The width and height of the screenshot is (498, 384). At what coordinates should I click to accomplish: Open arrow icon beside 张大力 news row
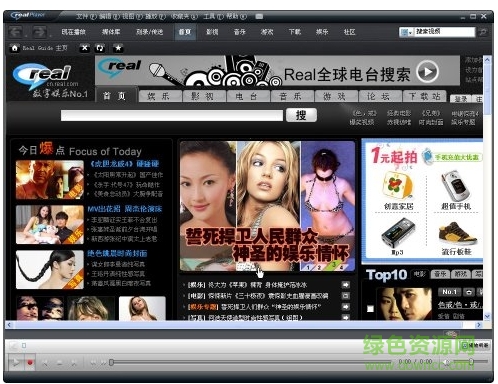[346, 285]
